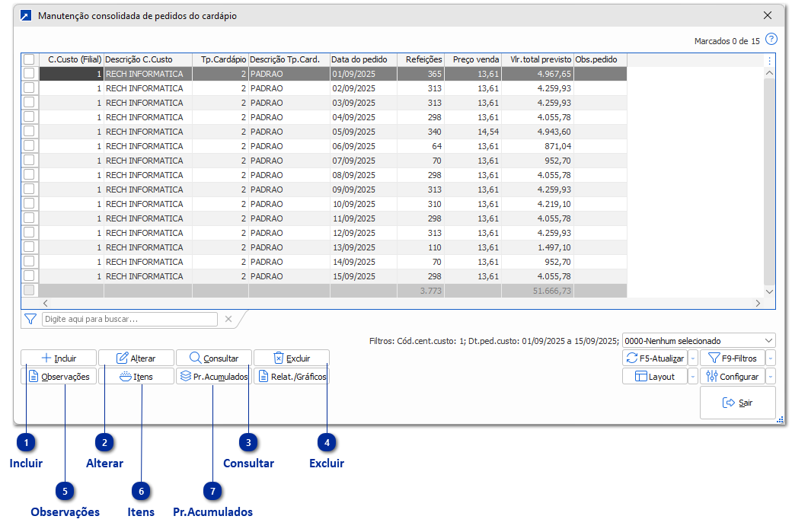The width and height of the screenshot is (792, 532).
Task: Check the row dated 02/09/2025
Action: 29,88
